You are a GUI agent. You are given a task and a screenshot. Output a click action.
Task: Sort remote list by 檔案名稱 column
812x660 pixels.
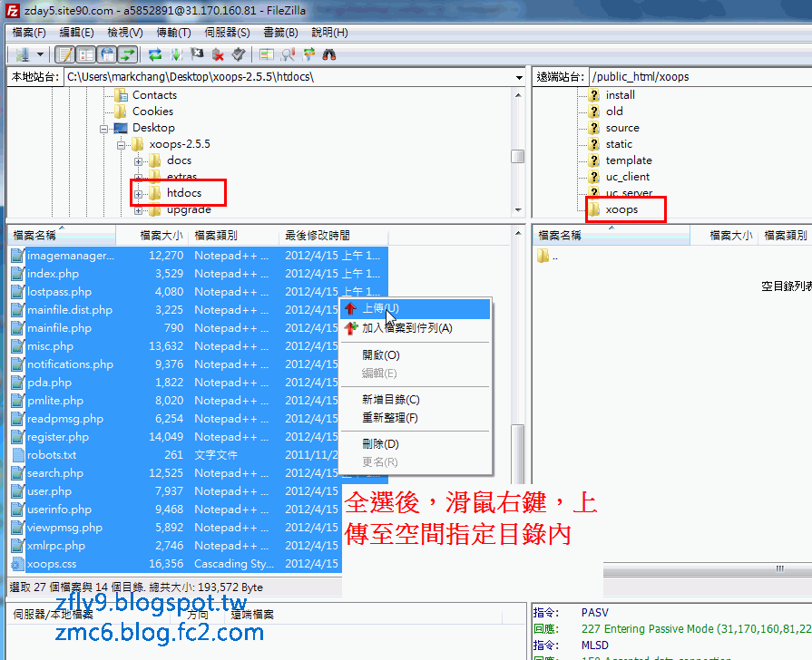[x=611, y=236]
